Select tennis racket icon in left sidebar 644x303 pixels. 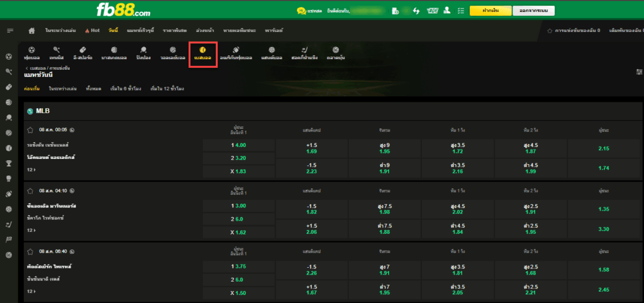click(x=9, y=72)
